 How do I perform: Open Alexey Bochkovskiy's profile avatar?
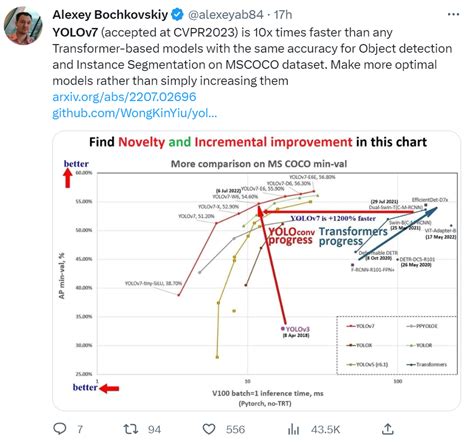click(23, 26)
